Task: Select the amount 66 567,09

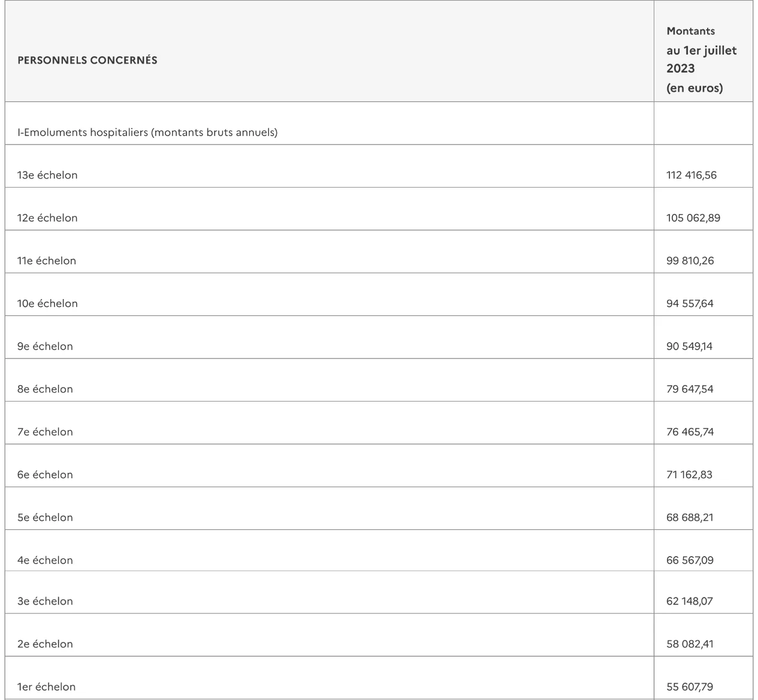Action: (690, 560)
